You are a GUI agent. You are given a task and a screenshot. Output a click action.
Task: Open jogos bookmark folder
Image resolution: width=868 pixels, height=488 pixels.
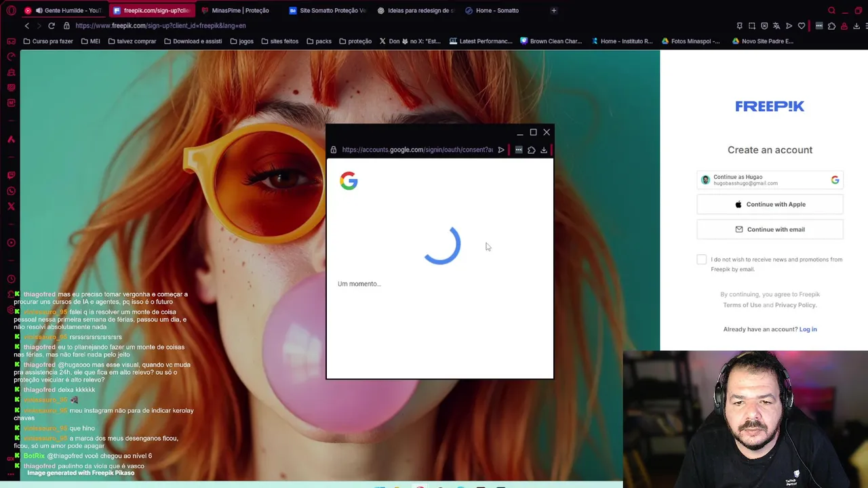coord(241,41)
